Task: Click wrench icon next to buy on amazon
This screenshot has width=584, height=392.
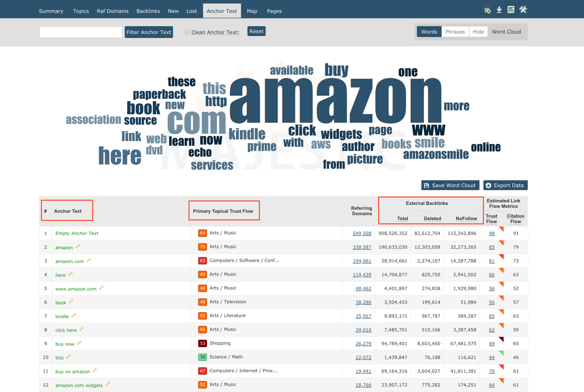Action: tap(95, 371)
